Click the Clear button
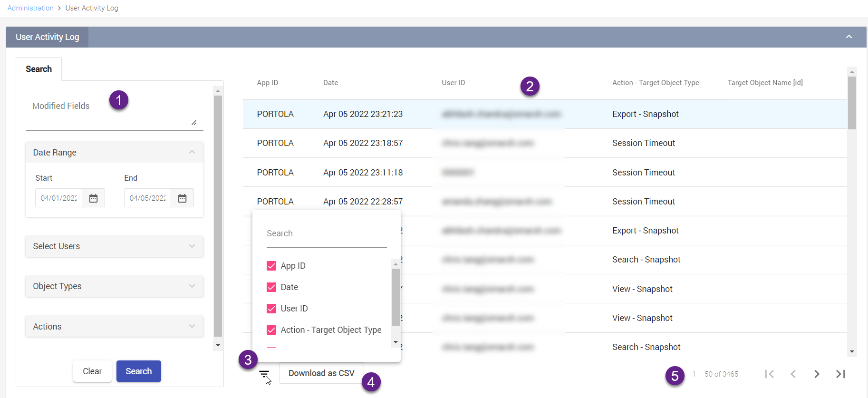The image size is (868, 398). (x=92, y=371)
